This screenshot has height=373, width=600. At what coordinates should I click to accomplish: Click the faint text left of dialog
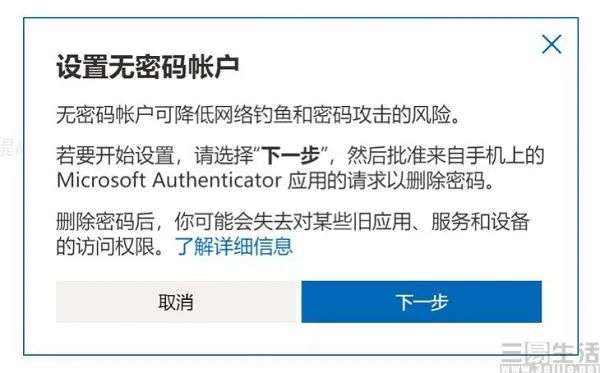coord(8,147)
